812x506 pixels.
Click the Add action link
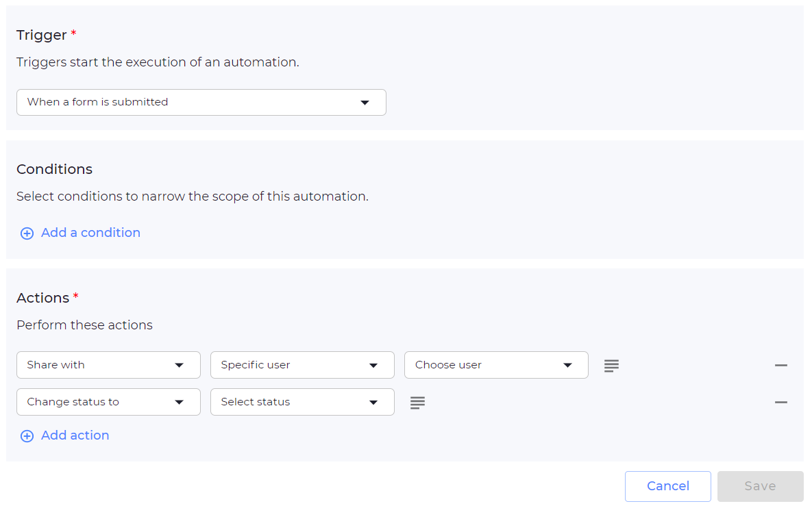[x=75, y=435]
